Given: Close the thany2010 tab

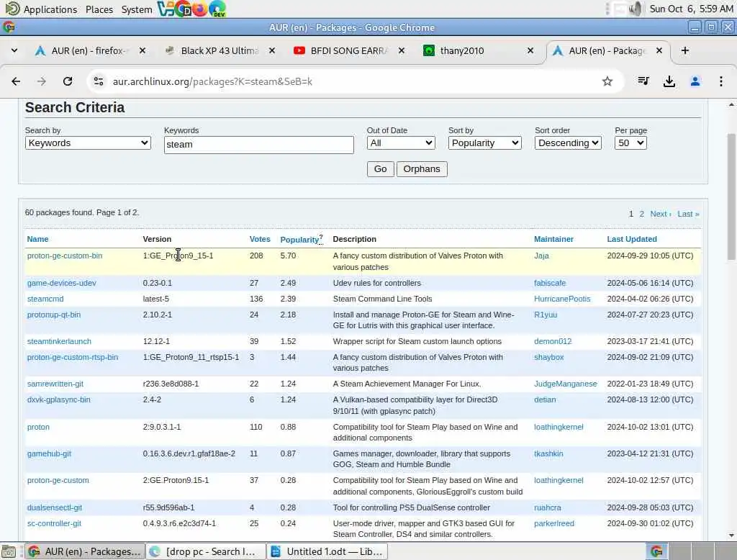Looking at the screenshot, I should tap(530, 51).
